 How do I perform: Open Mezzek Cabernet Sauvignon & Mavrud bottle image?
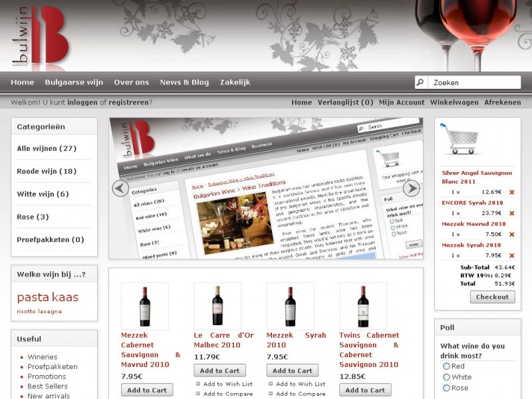[145, 306]
